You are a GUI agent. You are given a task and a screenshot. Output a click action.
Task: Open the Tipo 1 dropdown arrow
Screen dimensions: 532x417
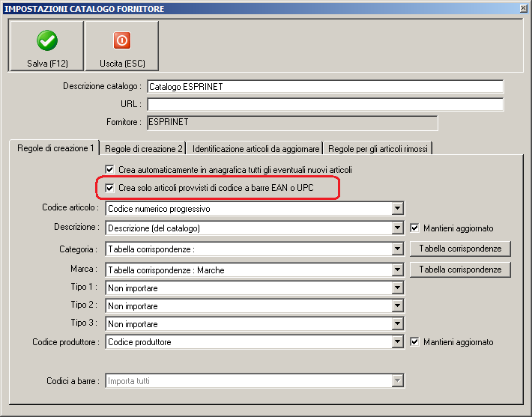click(x=397, y=287)
